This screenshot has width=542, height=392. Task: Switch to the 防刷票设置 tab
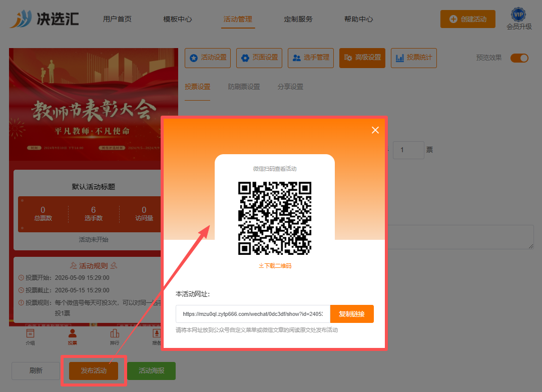(244, 87)
